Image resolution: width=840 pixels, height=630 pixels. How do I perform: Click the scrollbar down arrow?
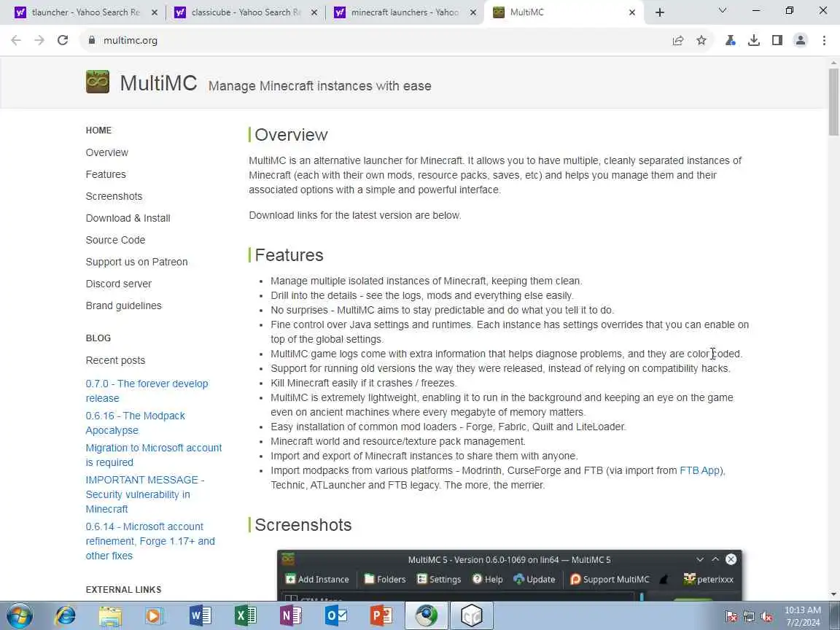point(833,595)
